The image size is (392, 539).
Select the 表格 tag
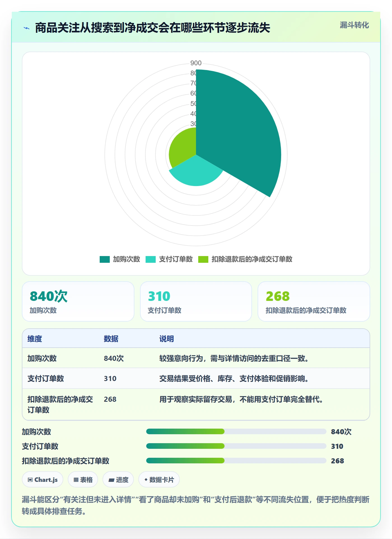pos(83,480)
